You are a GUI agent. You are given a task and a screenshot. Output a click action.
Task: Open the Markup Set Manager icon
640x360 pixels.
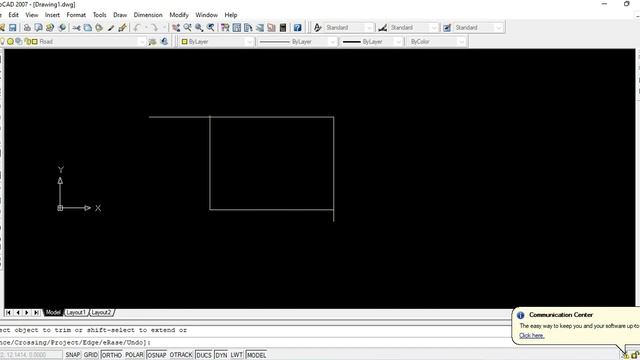click(x=271, y=28)
